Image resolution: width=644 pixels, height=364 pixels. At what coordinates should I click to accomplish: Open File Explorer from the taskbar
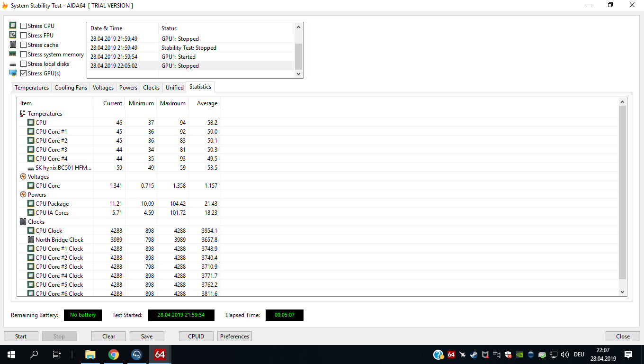click(x=90, y=355)
